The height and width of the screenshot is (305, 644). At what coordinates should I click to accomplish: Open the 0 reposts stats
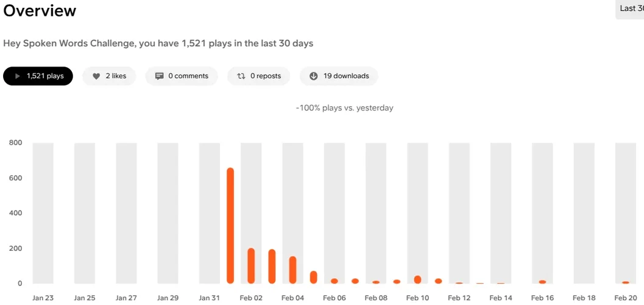pyautogui.click(x=259, y=76)
